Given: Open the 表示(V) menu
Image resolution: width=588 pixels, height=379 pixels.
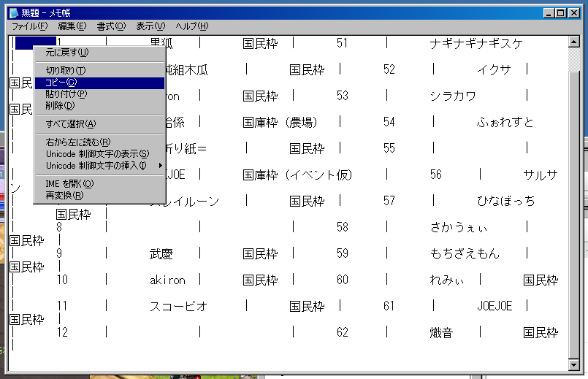Looking at the screenshot, I should point(150,26).
